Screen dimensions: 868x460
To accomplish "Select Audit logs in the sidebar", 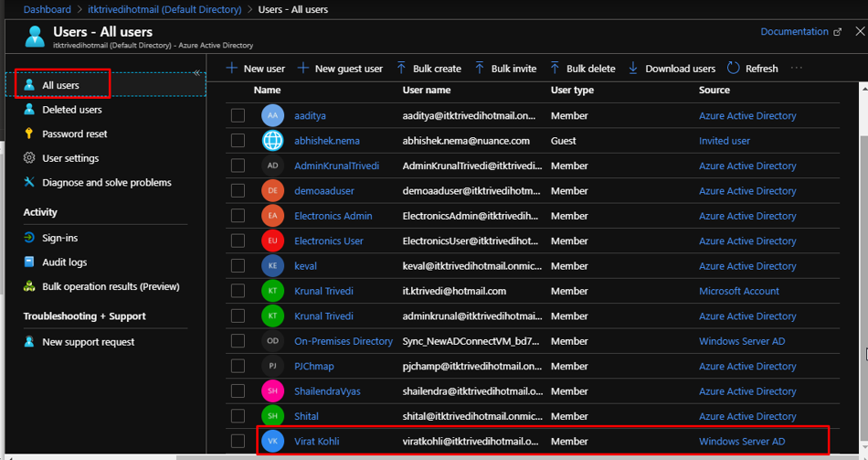I will click(64, 262).
